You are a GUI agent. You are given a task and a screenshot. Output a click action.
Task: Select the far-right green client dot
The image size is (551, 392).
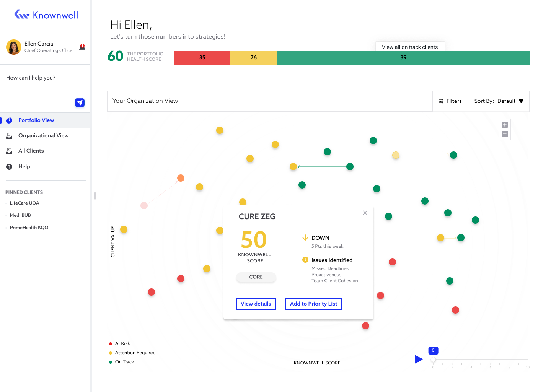[476, 220]
